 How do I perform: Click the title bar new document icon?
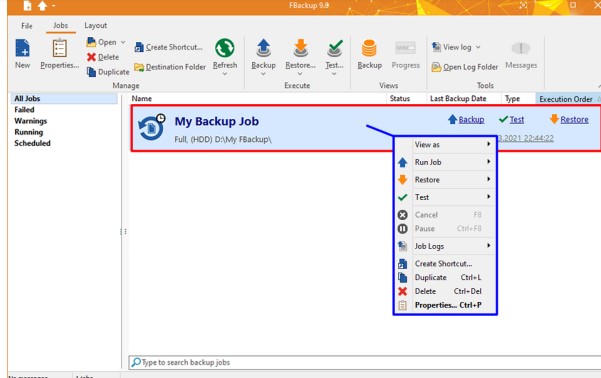(27, 6)
